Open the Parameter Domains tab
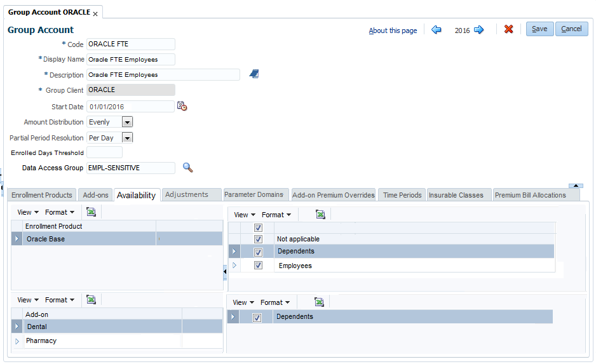596x364 pixels. point(256,194)
